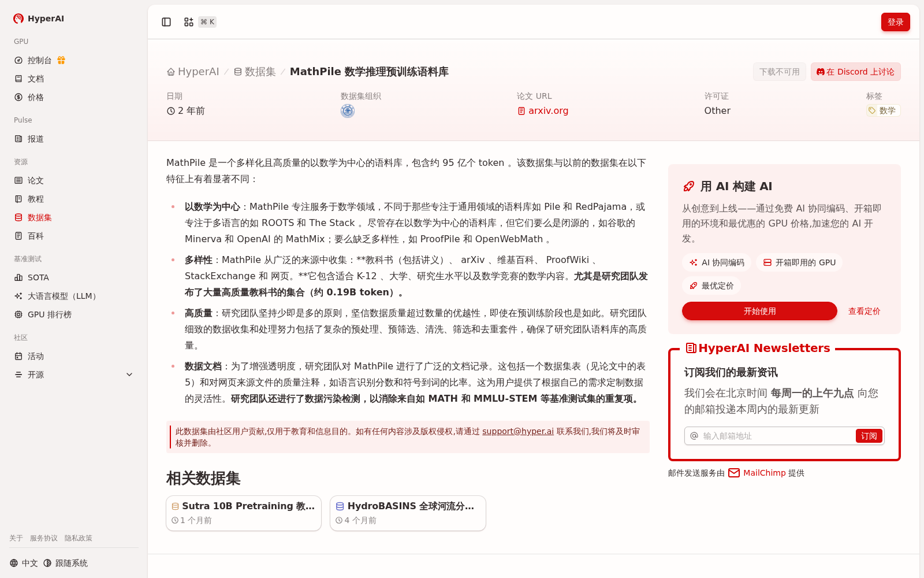Click the 开始使用 button
The image size is (924, 578).
(x=759, y=311)
